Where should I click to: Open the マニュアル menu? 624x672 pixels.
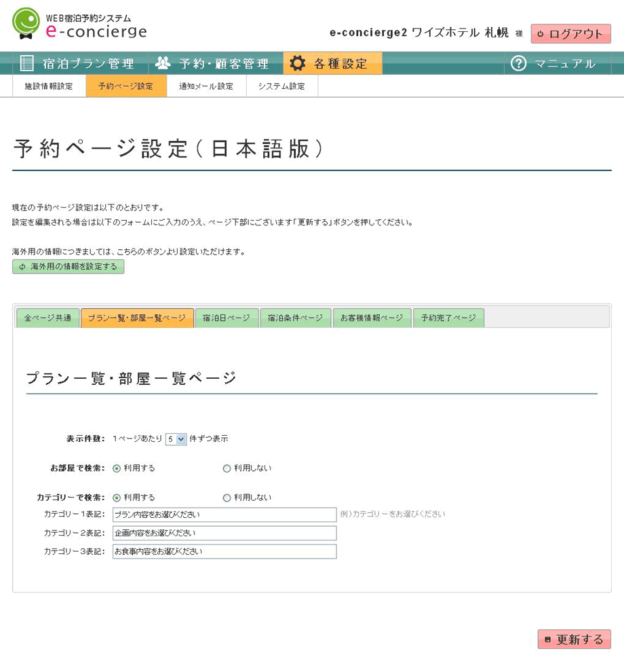[558, 63]
